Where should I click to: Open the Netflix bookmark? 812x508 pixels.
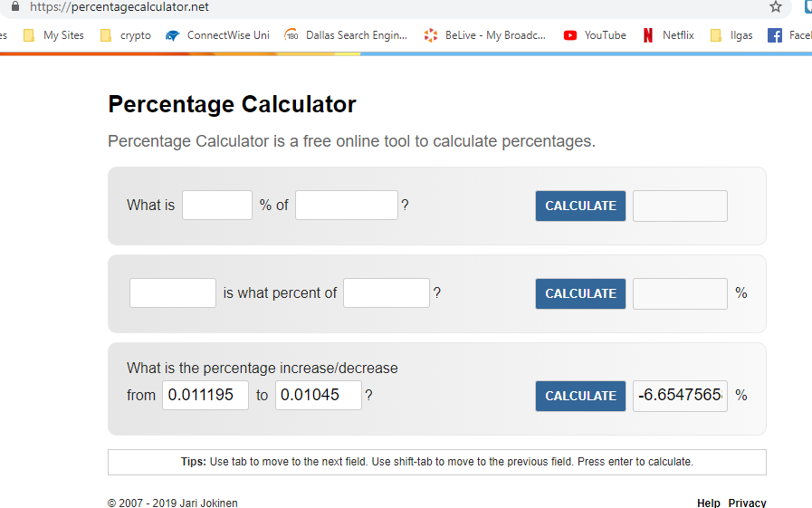click(668, 35)
